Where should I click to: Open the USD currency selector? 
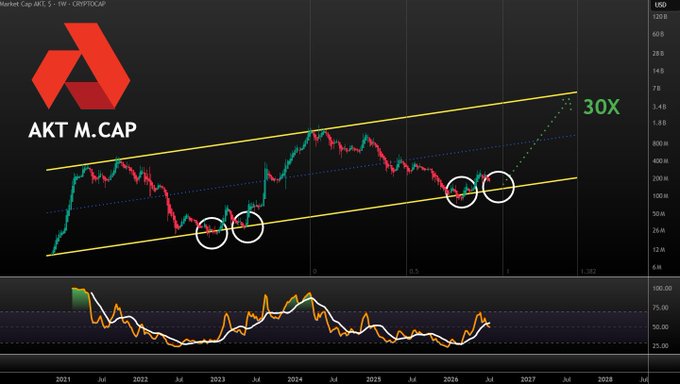point(660,4)
